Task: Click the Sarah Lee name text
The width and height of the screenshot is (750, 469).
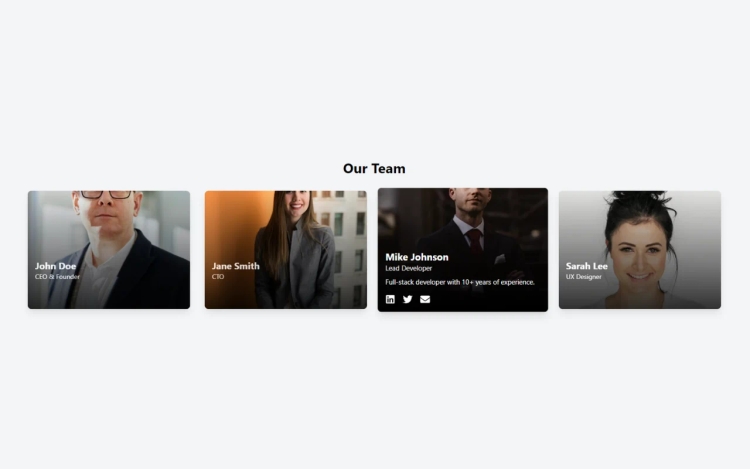Action: [587, 266]
